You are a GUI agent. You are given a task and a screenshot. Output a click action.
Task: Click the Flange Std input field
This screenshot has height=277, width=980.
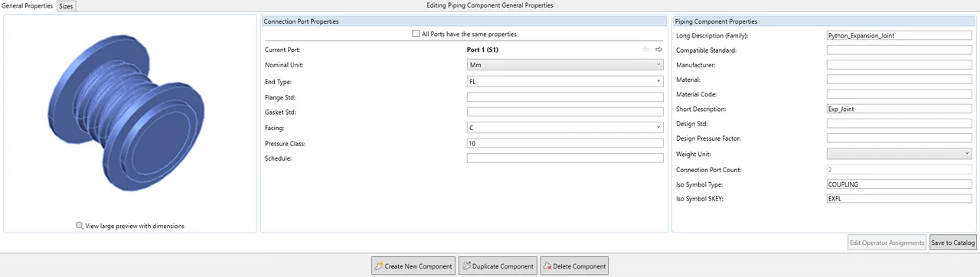tap(564, 97)
